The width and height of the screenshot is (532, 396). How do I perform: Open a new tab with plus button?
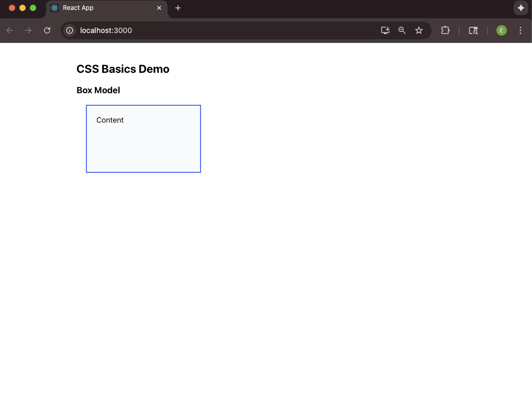point(178,8)
